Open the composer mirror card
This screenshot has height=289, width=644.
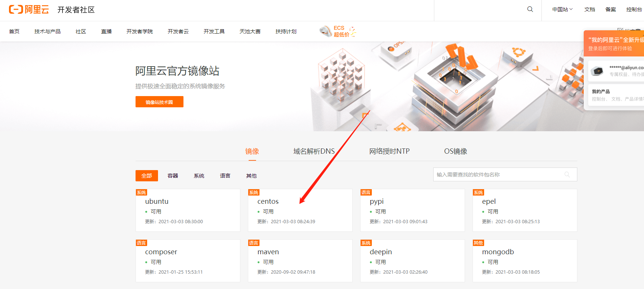pyautogui.click(x=188, y=261)
